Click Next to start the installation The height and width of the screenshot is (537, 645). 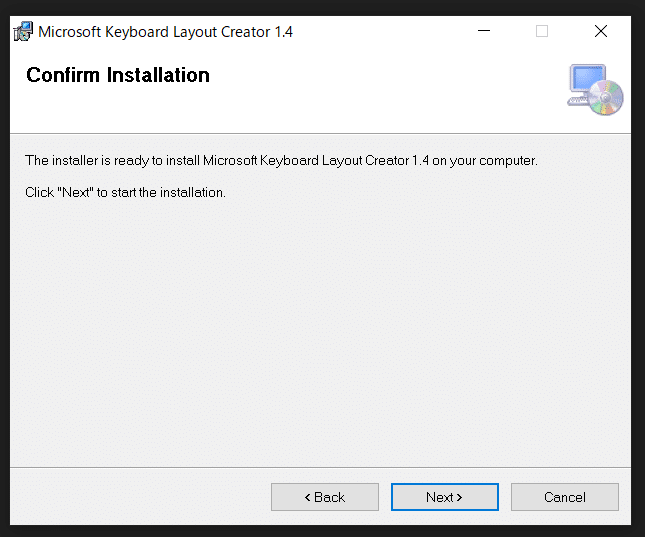(x=445, y=497)
